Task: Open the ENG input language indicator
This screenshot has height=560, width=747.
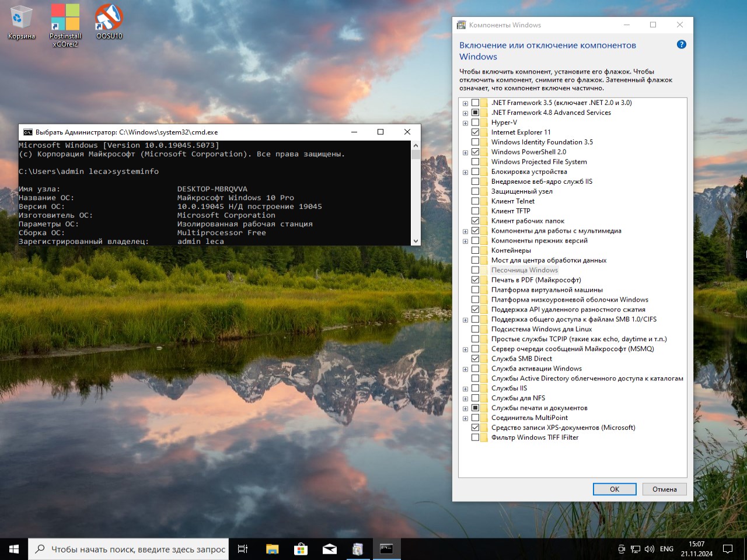Action: tap(666, 549)
